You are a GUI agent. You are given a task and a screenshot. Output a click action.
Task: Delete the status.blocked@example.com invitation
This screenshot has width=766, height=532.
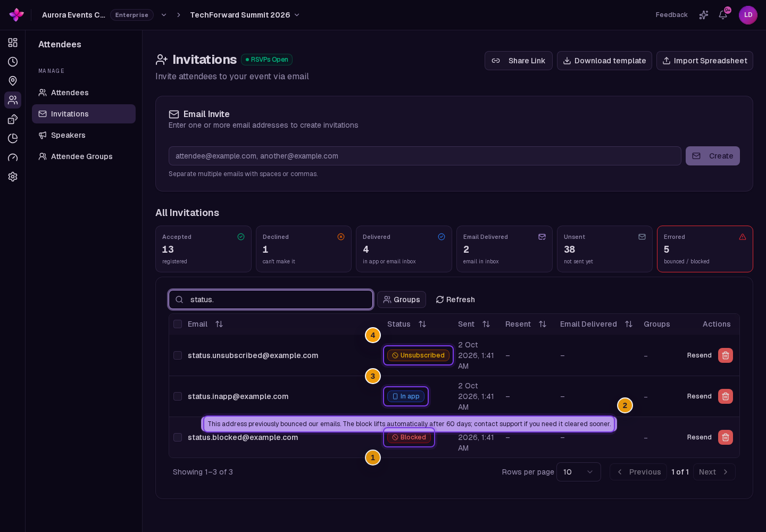click(x=726, y=437)
